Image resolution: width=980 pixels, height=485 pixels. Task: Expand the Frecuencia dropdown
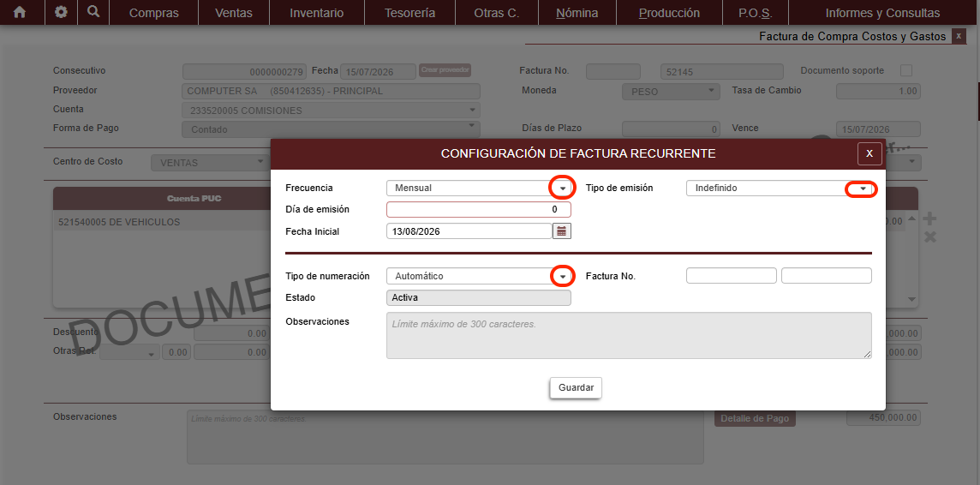[563, 189]
